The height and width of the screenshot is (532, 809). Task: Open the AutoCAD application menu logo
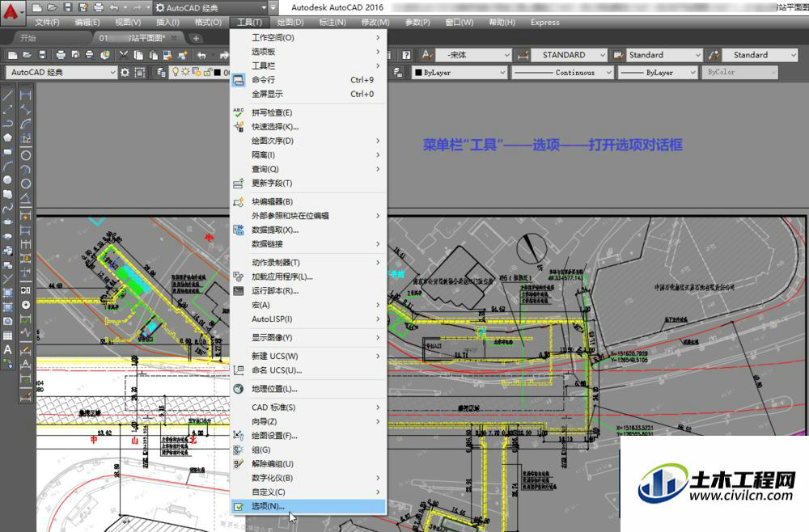(x=12, y=11)
